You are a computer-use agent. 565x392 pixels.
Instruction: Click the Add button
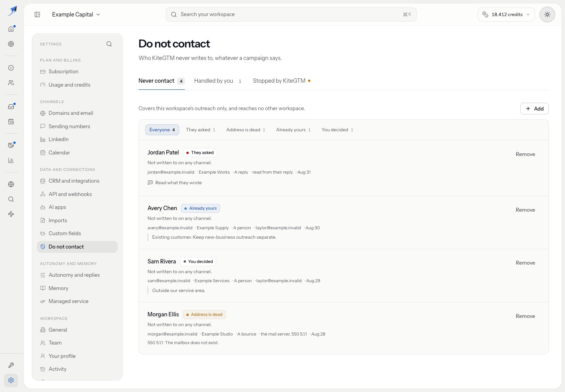point(534,109)
